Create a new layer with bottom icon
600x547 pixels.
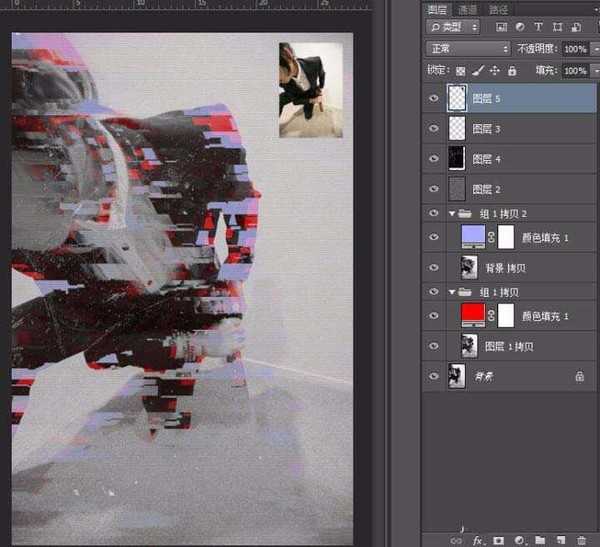[x=560, y=540]
